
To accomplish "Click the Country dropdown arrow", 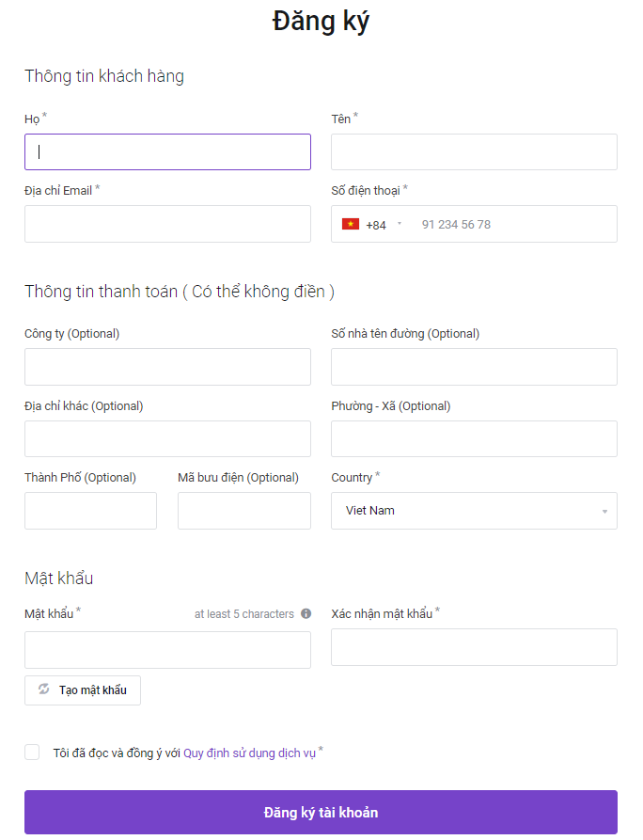I will coord(604,512).
